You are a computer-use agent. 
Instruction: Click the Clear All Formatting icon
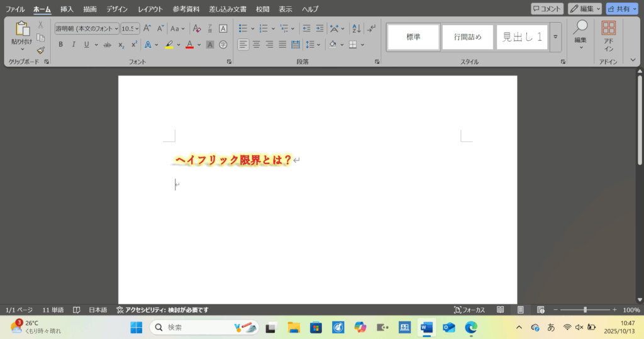click(196, 28)
